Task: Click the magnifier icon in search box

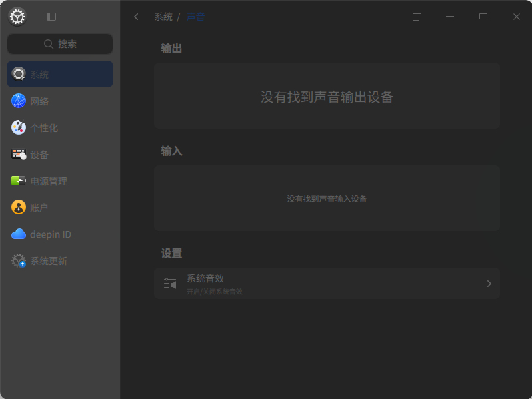Action: 49,44
